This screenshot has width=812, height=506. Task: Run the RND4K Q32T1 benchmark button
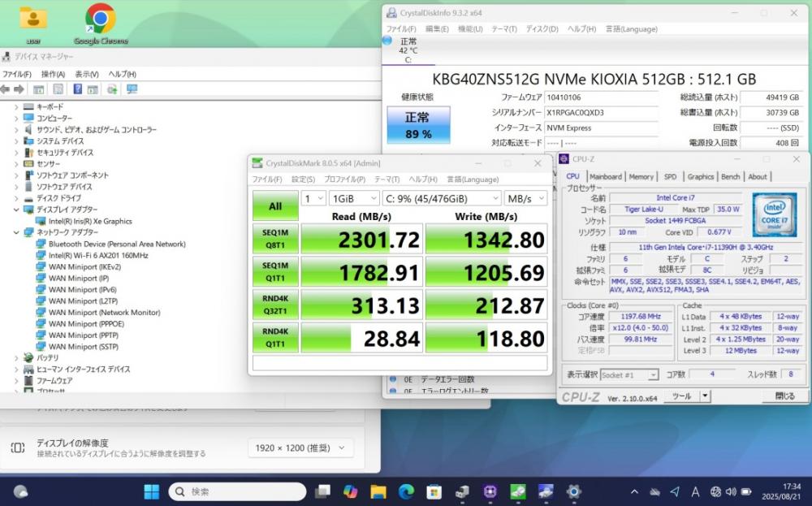click(x=275, y=305)
